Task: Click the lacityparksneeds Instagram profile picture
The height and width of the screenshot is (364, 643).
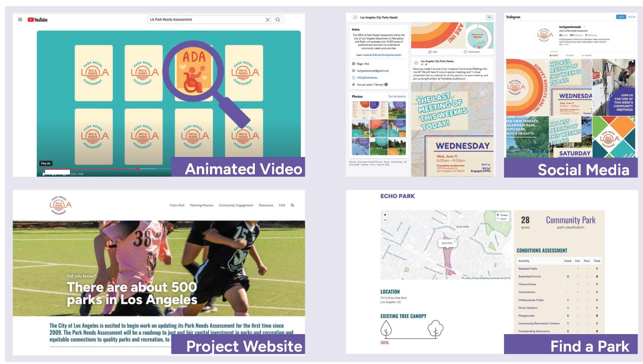Action: point(545,35)
